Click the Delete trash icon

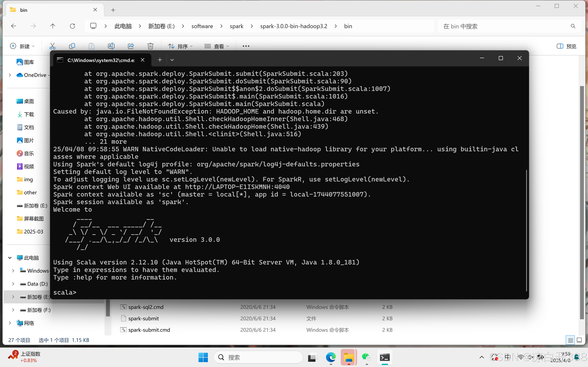[x=150, y=46]
